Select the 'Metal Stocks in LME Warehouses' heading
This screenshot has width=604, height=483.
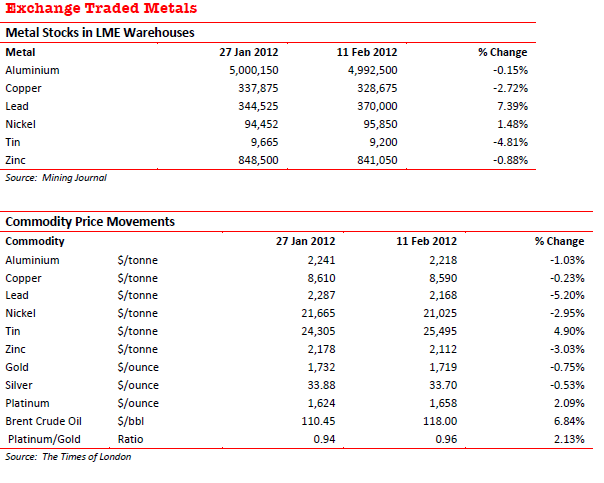(99, 32)
